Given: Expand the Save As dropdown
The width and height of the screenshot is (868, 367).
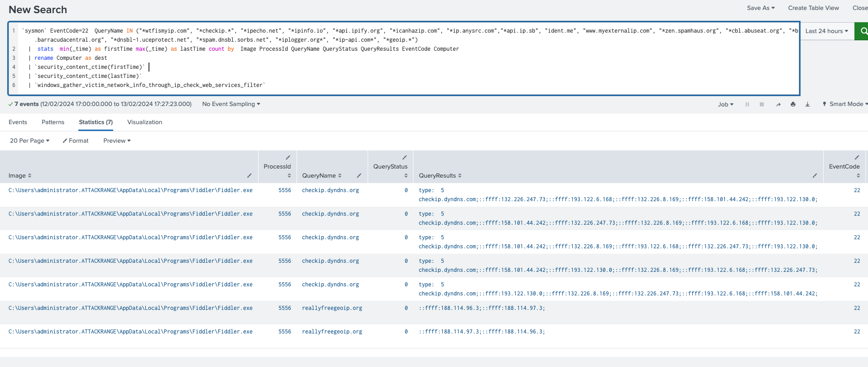Looking at the screenshot, I should [x=761, y=8].
